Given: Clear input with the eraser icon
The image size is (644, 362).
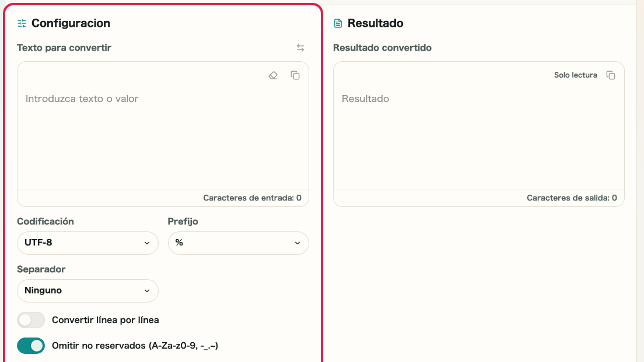Looking at the screenshot, I should [273, 76].
